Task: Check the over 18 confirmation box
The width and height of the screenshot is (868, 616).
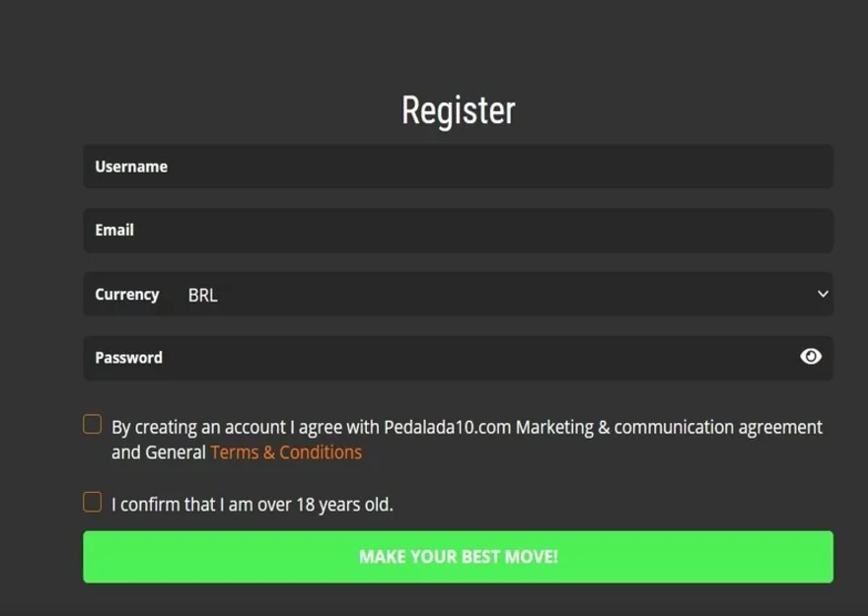Action: tap(93, 503)
